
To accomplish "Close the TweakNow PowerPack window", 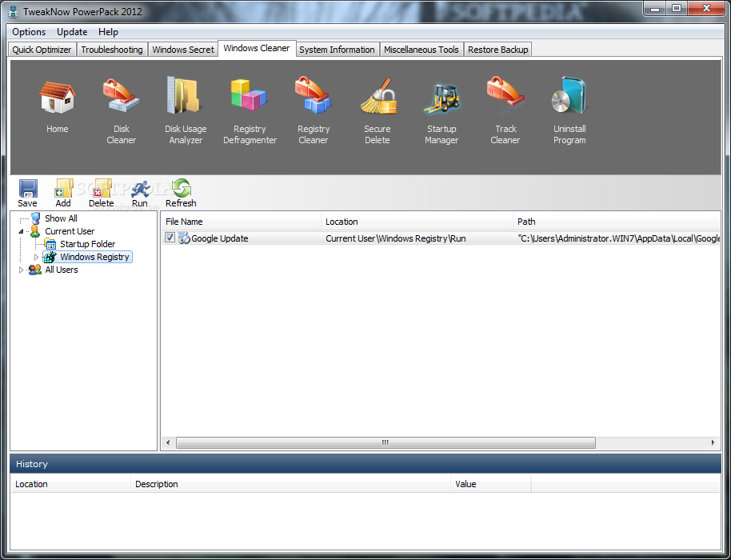I will (706, 8).
